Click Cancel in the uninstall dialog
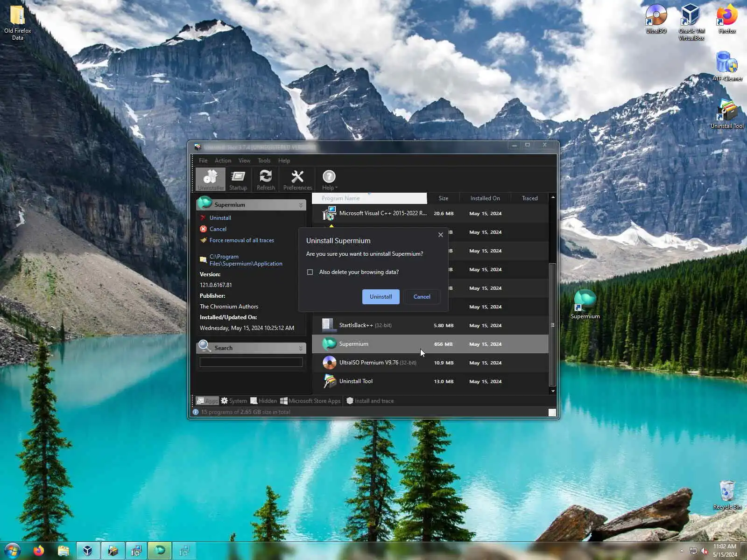This screenshot has width=747, height=560. 422,297
